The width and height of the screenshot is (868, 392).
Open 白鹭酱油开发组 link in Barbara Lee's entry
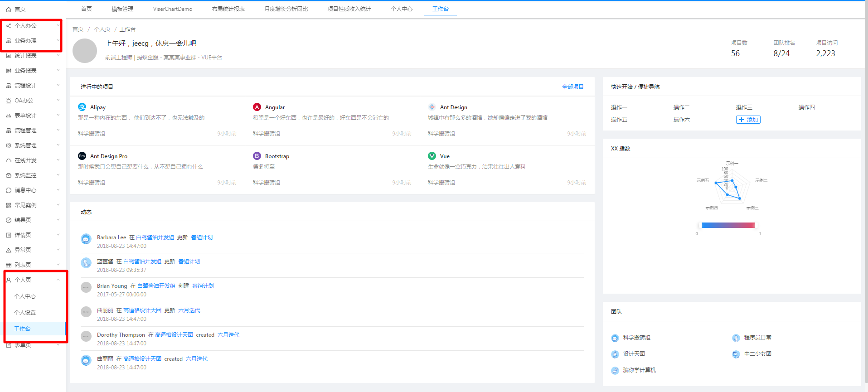point(155,237)
